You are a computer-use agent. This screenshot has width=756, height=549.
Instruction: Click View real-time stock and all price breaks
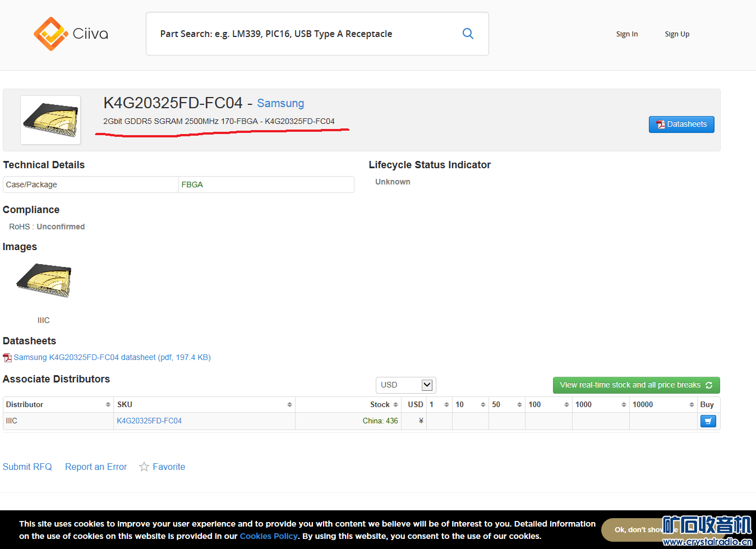pyautogui.click(x=636, y=385)
